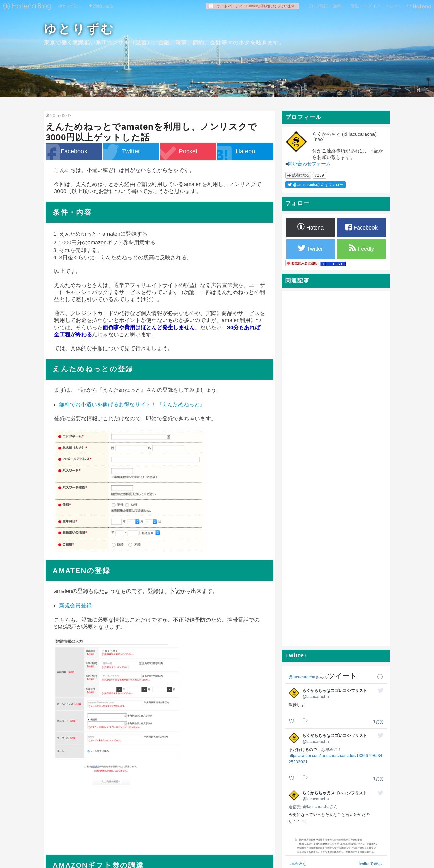
Task: Click the blog title ゆとりずむ
Action: point(78,29)
